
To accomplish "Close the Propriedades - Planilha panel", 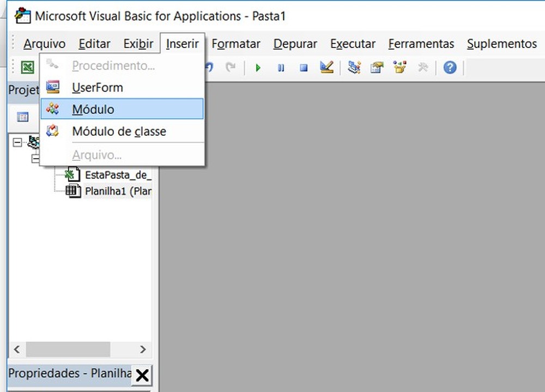I will [x=142, y=375].
